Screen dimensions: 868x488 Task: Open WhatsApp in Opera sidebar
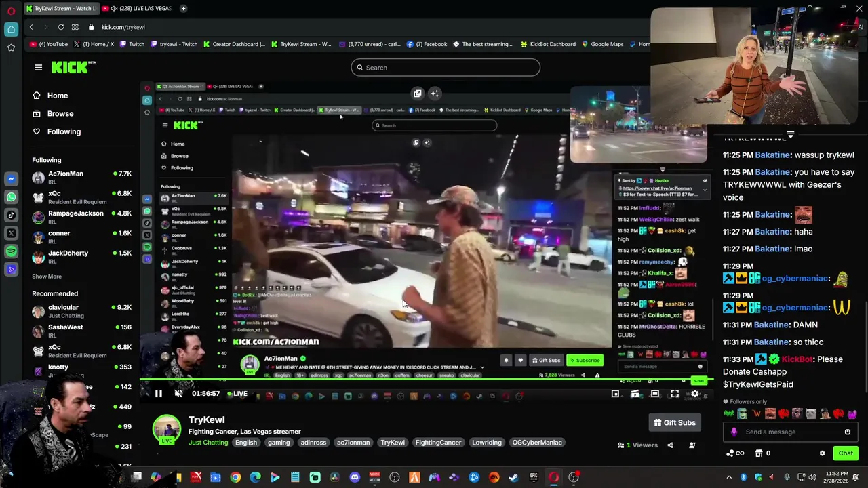11,197
